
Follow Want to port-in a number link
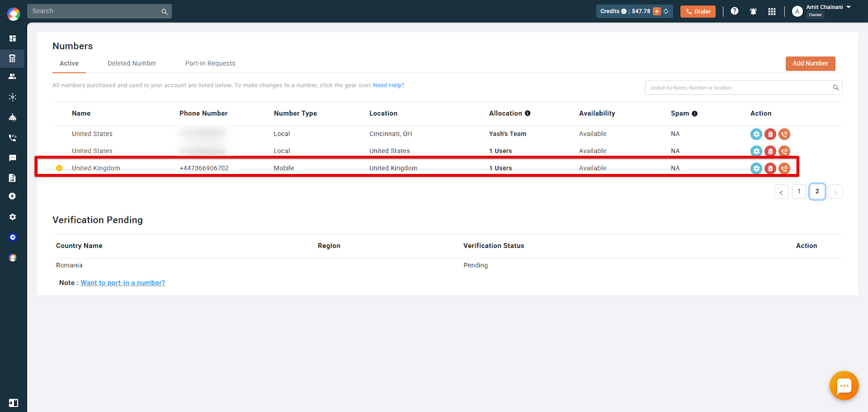pyautogui.click(x=123, y=283)
